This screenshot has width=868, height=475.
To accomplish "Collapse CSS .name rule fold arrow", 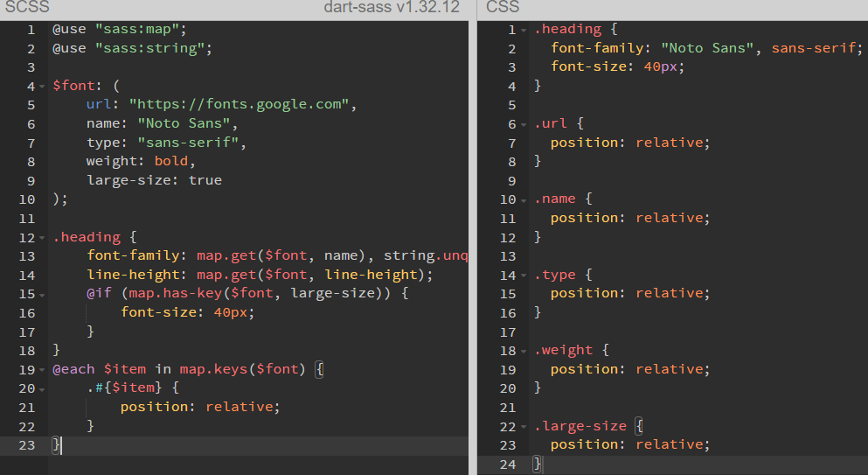I will point(524,200).
